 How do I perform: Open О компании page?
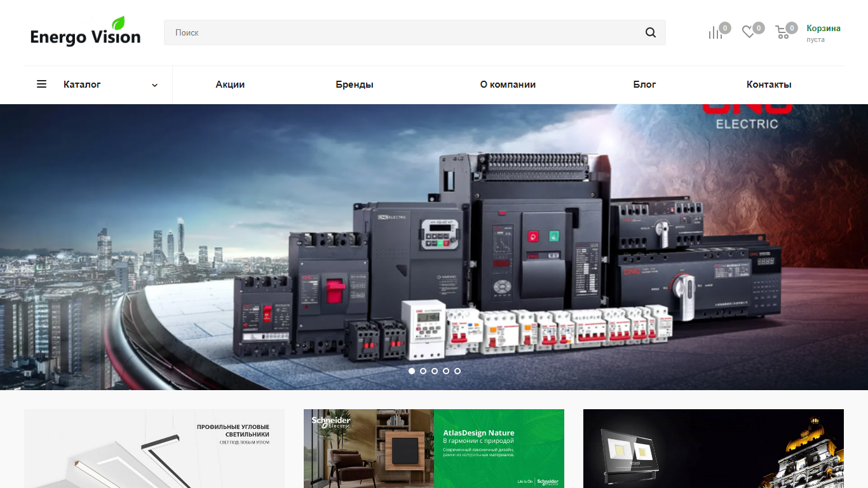[x=508, y=85]
